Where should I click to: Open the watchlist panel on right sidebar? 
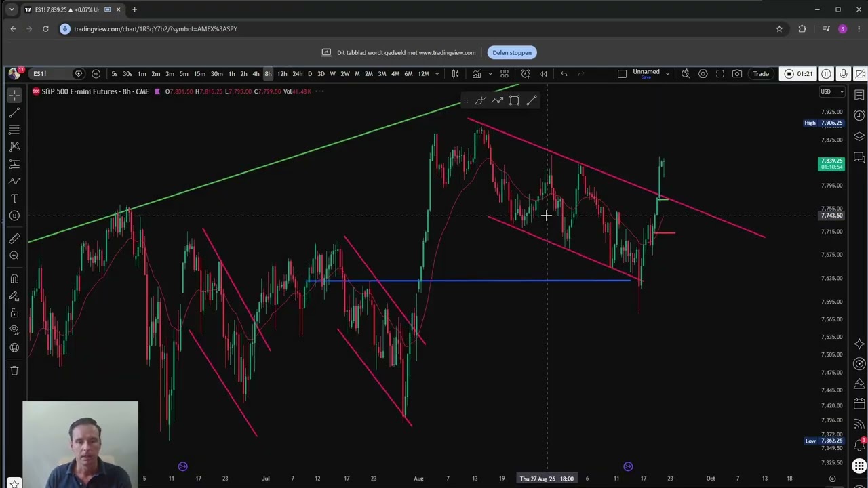[859, 95]
